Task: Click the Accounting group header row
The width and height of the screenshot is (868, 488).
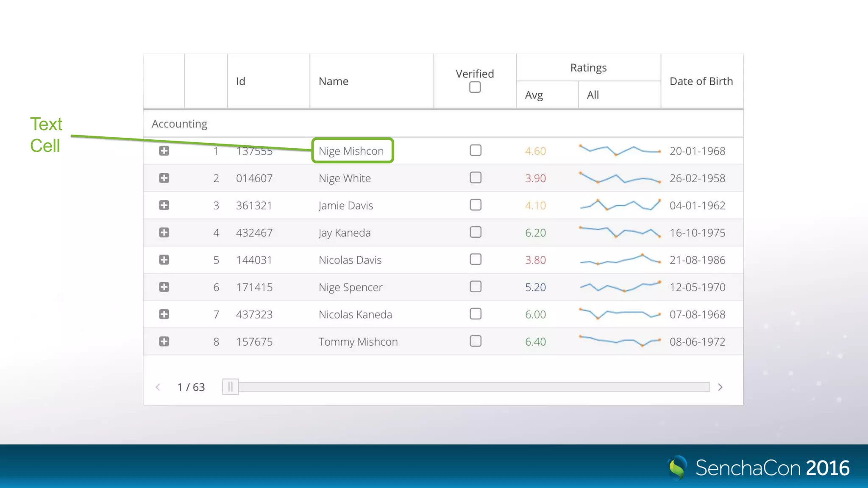Action: pos(180,124)
